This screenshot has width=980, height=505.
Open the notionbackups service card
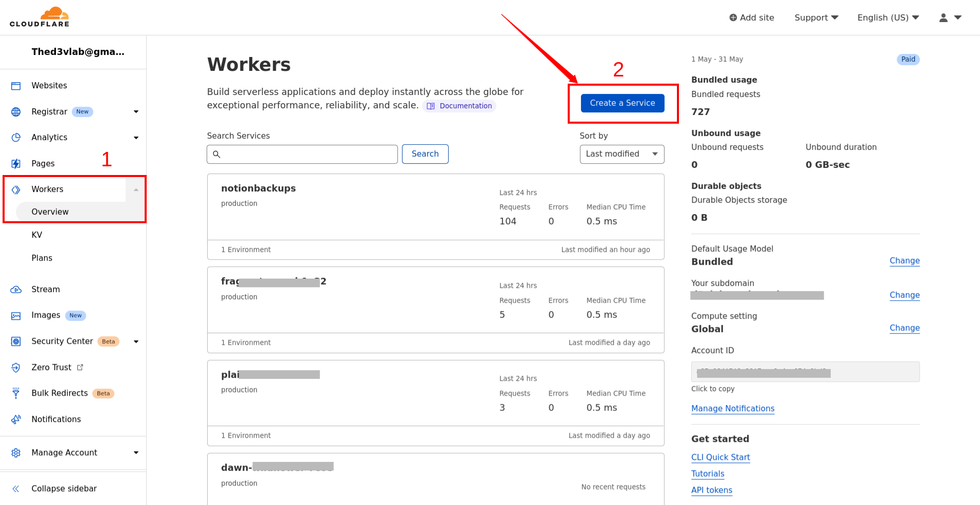436,217
